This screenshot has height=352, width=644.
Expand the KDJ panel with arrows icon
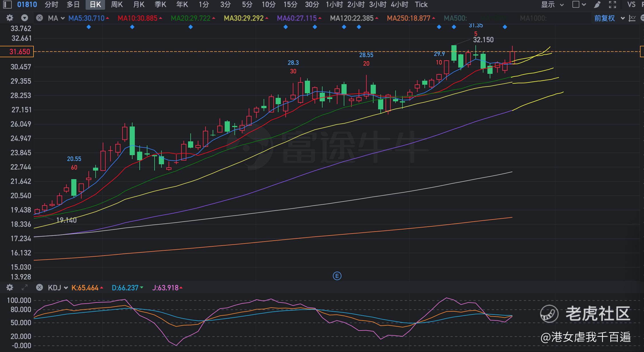click(25, 287)
